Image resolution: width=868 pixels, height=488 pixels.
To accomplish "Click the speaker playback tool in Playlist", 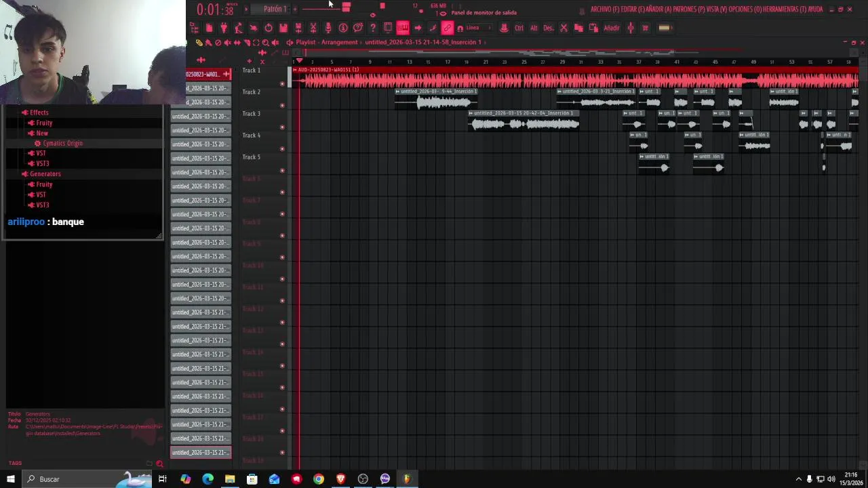I will click(x=275, y=42).
